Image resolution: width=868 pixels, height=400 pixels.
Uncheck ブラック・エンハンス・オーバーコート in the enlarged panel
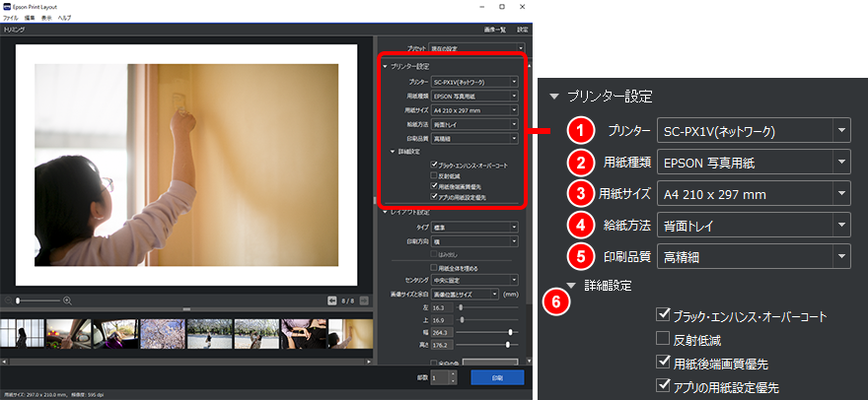point(663,316)
